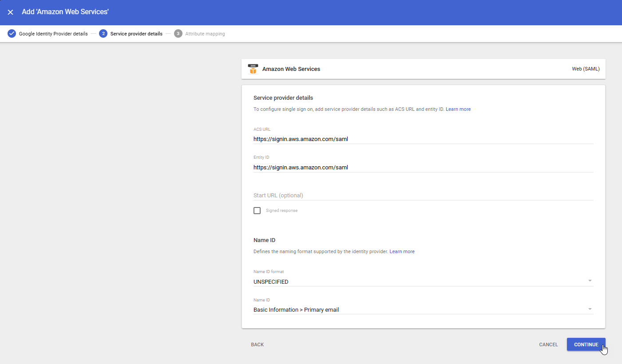Click the Name ID section heading
This screenshot has width=622, height=364.
click(x=264, y=240)
